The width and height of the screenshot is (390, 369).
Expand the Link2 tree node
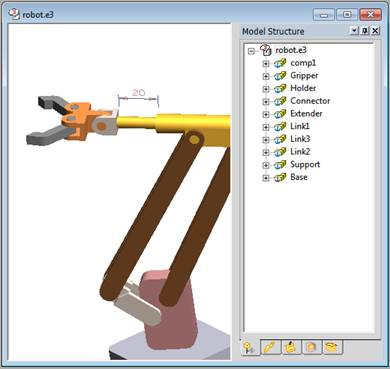266,152
